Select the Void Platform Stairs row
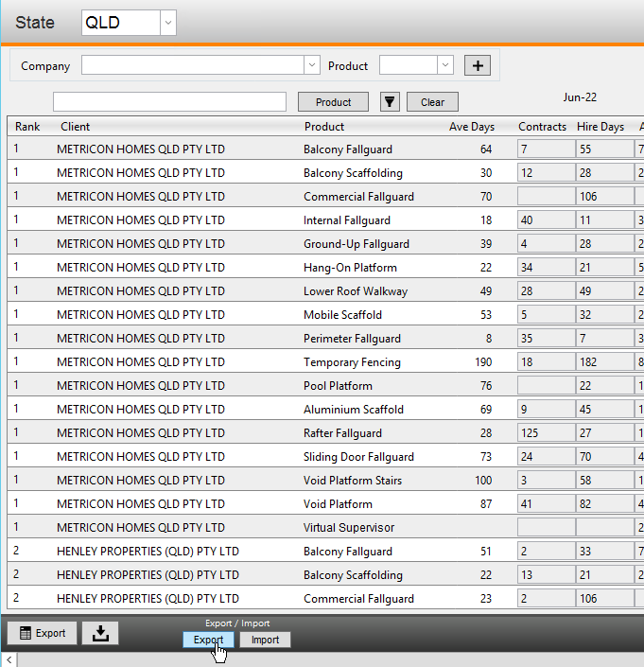 pyautogui.click(x=325, y=481)
